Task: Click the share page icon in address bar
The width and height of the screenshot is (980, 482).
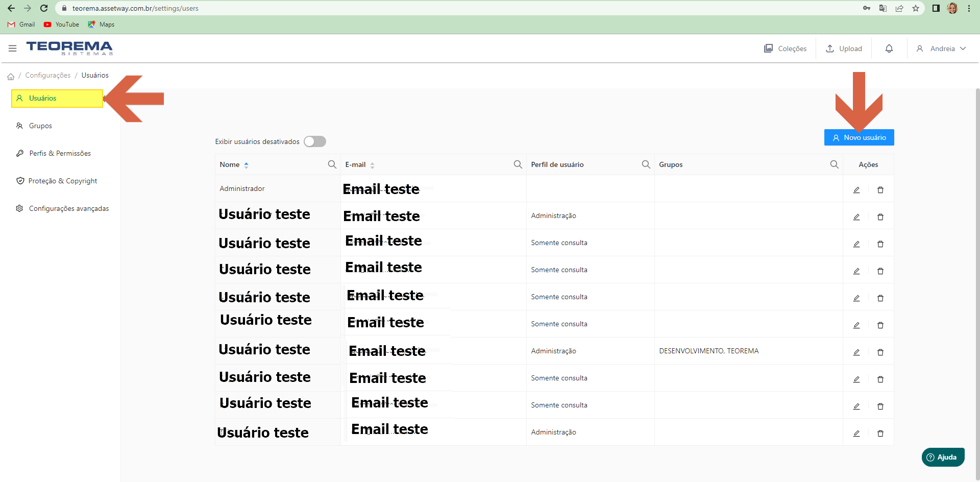Action: [899, 8]
